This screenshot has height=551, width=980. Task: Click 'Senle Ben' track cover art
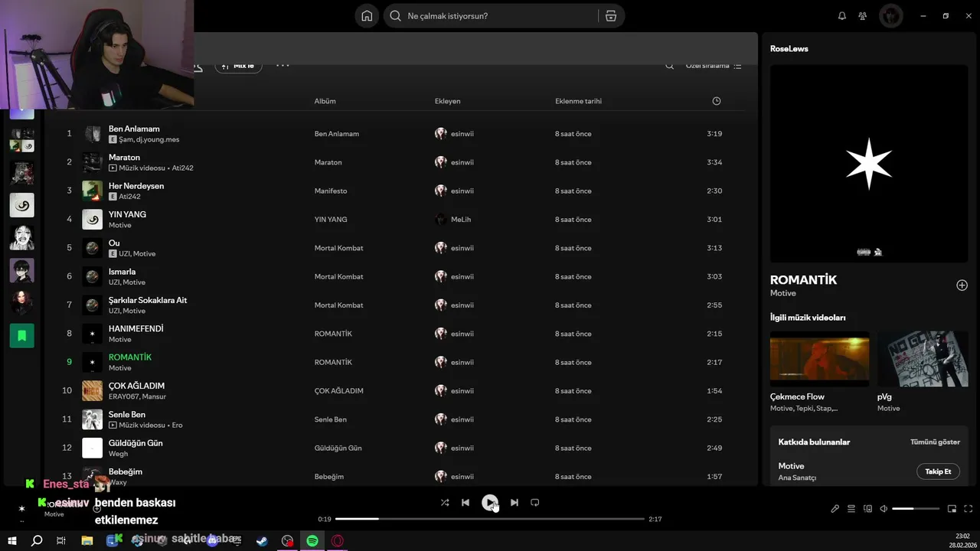pyautogui.click(x=93, y=419)
